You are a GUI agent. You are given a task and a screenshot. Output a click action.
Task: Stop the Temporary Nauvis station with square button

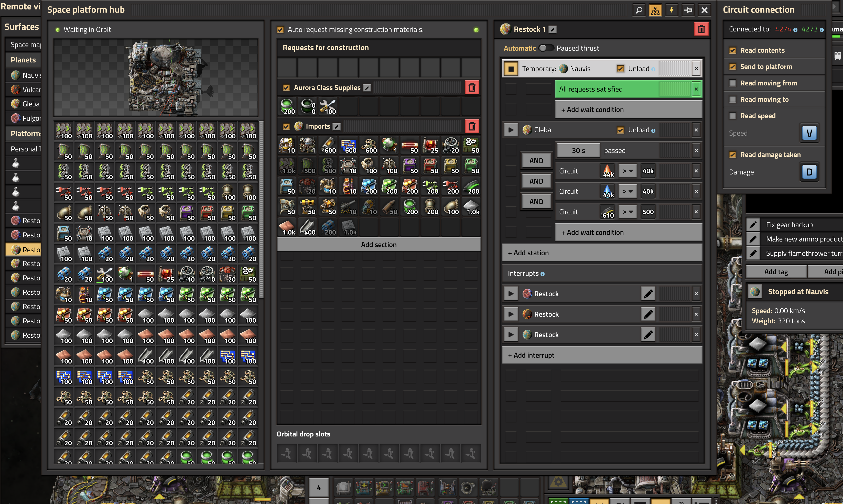511,69
